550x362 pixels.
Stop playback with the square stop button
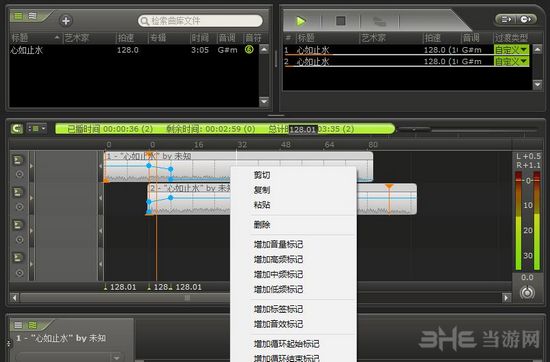(x=340, y=21)
